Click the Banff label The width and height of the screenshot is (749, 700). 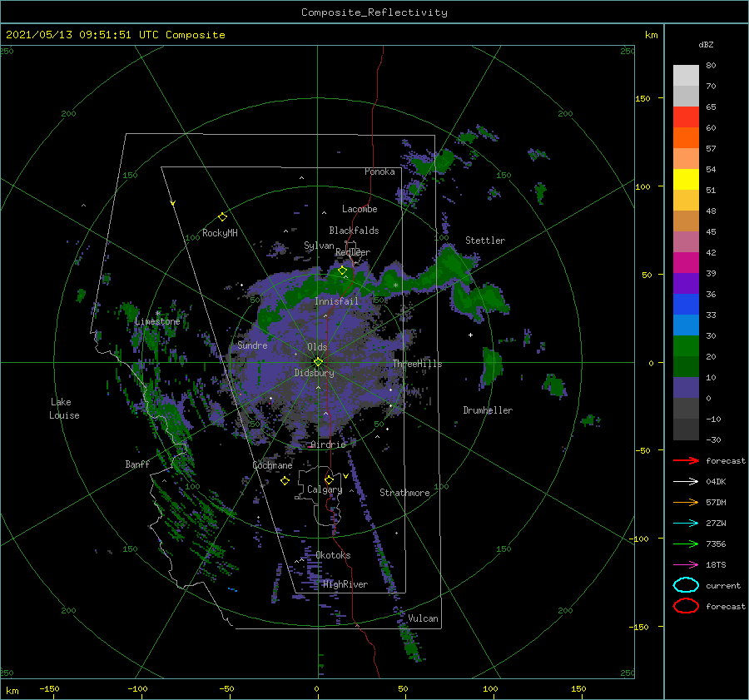(137, 464)
